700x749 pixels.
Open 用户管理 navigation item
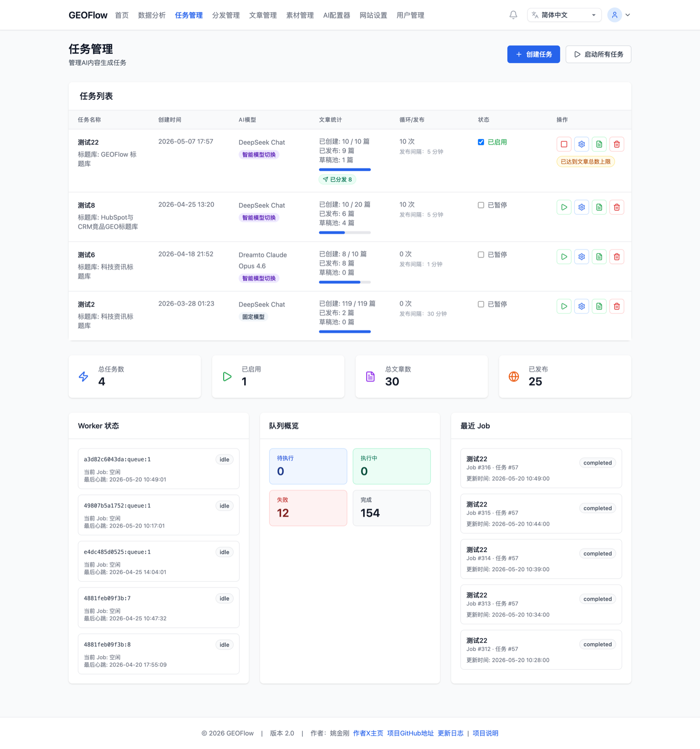tap(410, 15)
